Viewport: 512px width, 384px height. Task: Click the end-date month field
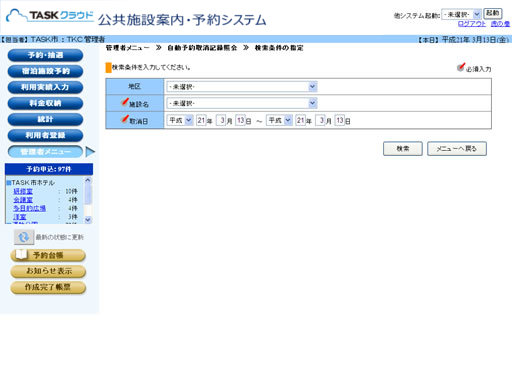click(320, 120)
